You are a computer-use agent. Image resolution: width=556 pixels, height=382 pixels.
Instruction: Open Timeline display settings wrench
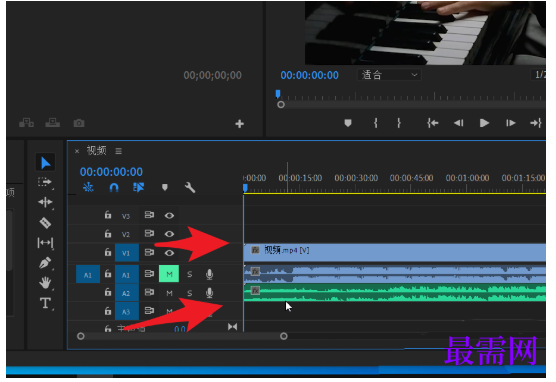pyautogui.click(x=190, y=187)
